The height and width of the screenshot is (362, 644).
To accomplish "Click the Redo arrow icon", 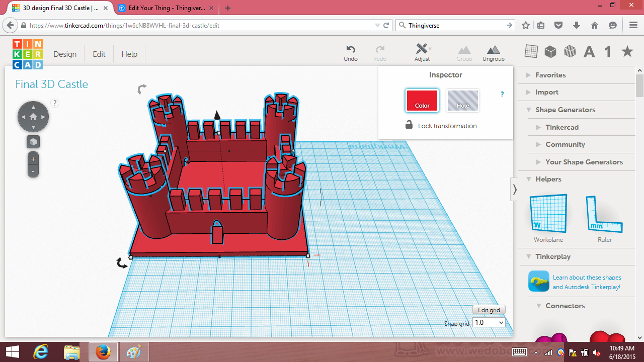I will pos(380,49).
